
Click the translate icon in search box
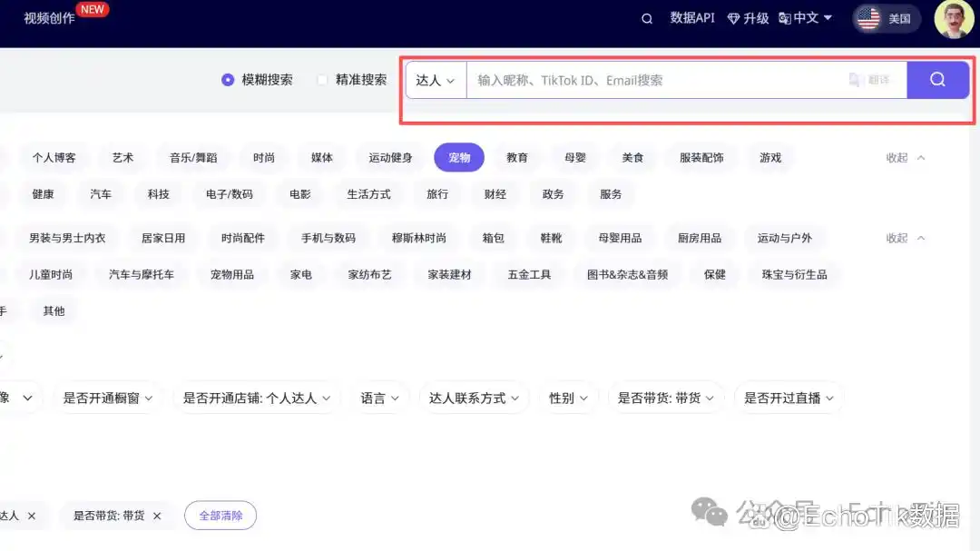coord(855,80)
